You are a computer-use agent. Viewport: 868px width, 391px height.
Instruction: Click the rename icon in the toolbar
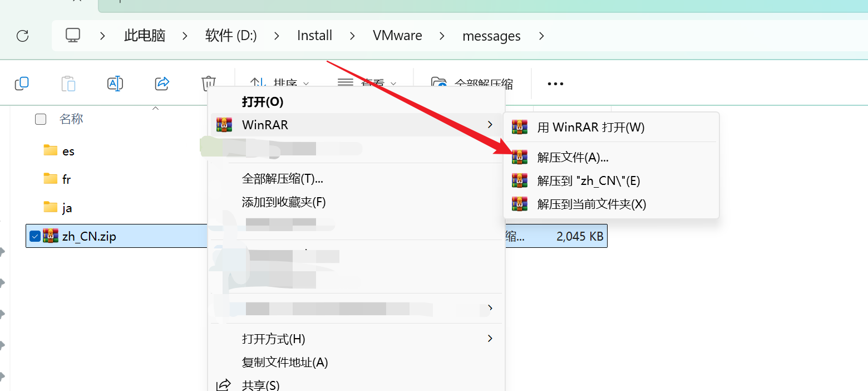(115, 84)
